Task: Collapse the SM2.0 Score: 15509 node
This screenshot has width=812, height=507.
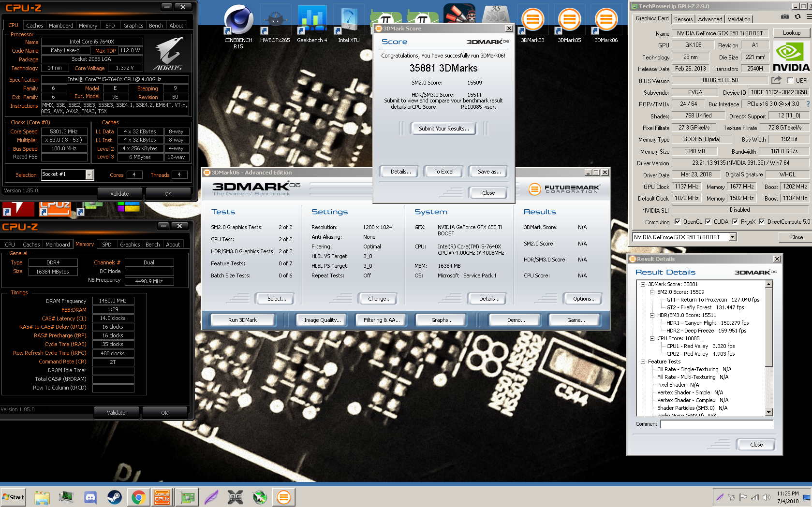Action: [652, 292]
